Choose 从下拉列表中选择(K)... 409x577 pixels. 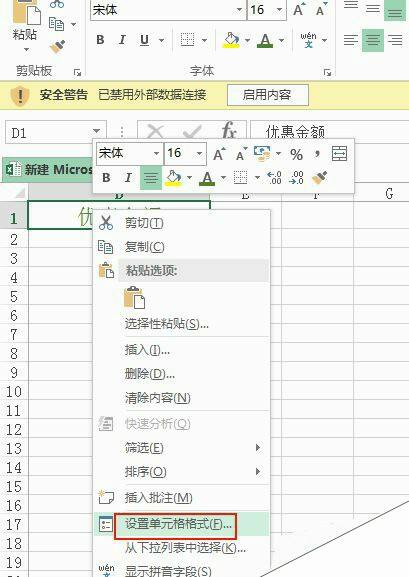(182, 548)
